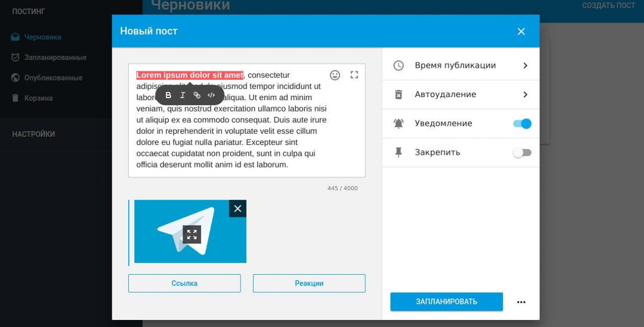This screenshot has height=327, width=644.
Task: Click the Запланированные alarm icon in sidebar
Action: tap(15, 57)
